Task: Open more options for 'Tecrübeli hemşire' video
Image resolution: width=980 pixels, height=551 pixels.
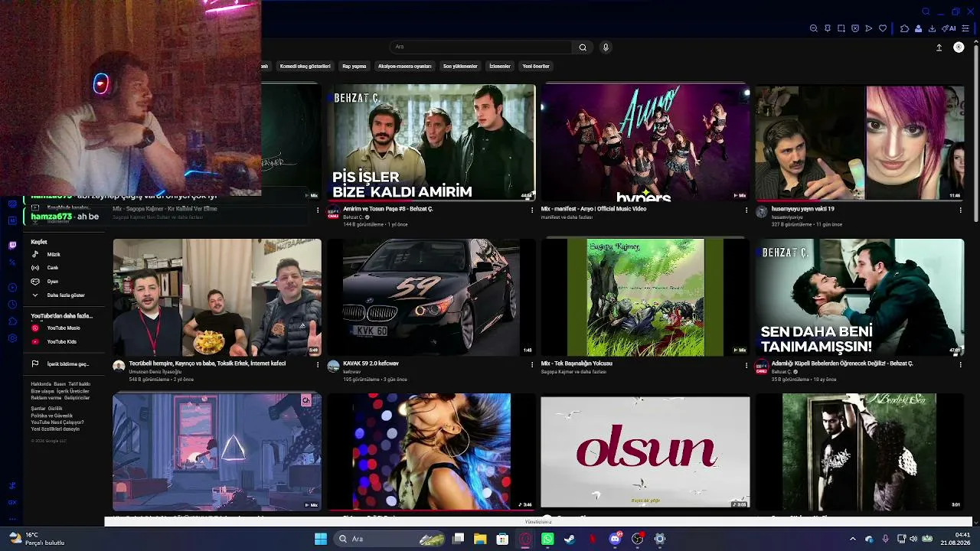Action: (318, 365)
